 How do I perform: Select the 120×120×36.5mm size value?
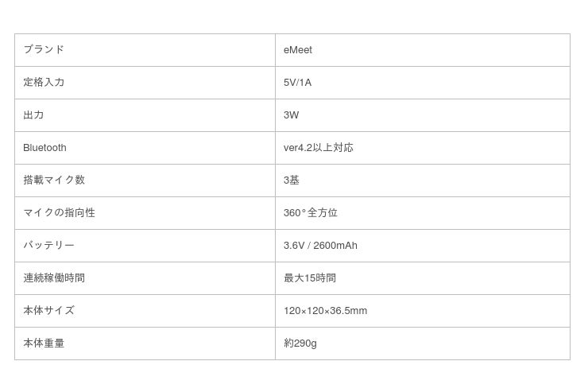click(x=325, y=311)
